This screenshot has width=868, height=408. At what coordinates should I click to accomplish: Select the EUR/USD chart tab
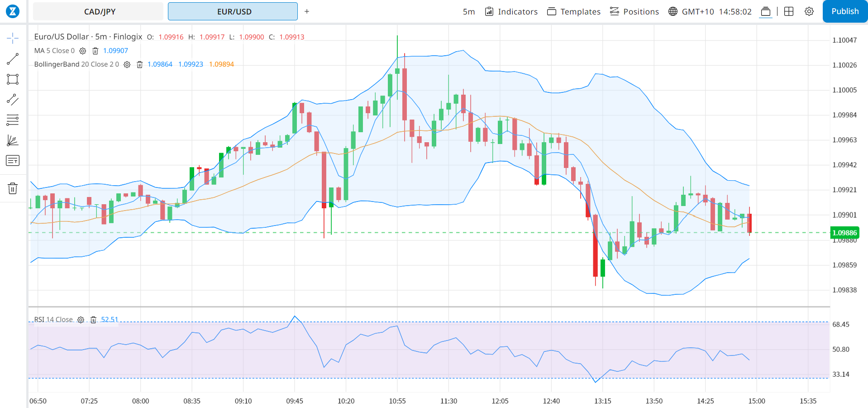click(233, 12)
